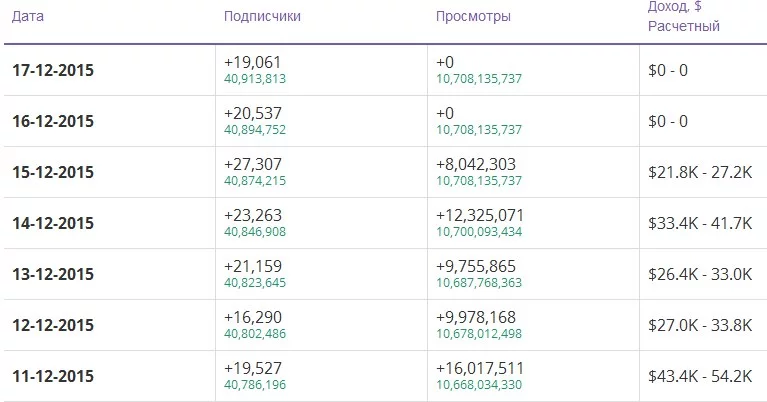This screenshot has height=402, width=767.
Task: Select the 15-12-2015 date row
Action: point(53,172)
